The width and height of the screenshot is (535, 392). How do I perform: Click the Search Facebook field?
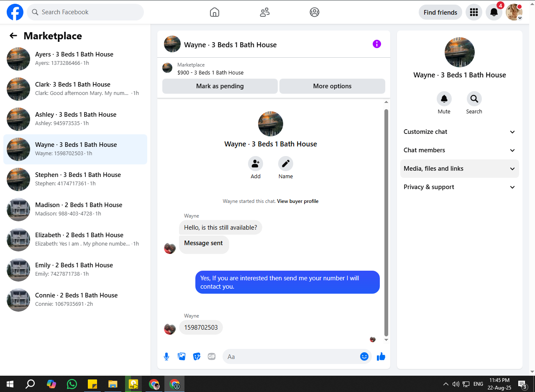click(85, 12)
